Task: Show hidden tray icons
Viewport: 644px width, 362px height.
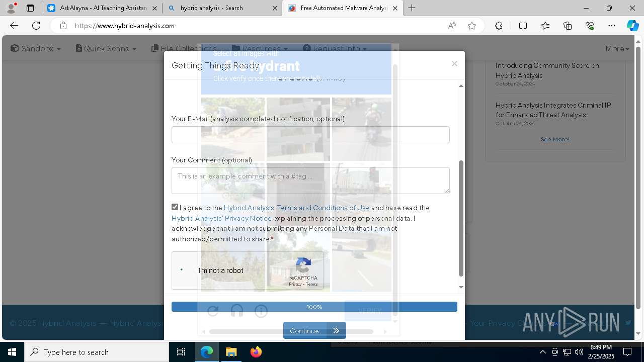Action: pos(543,352)
